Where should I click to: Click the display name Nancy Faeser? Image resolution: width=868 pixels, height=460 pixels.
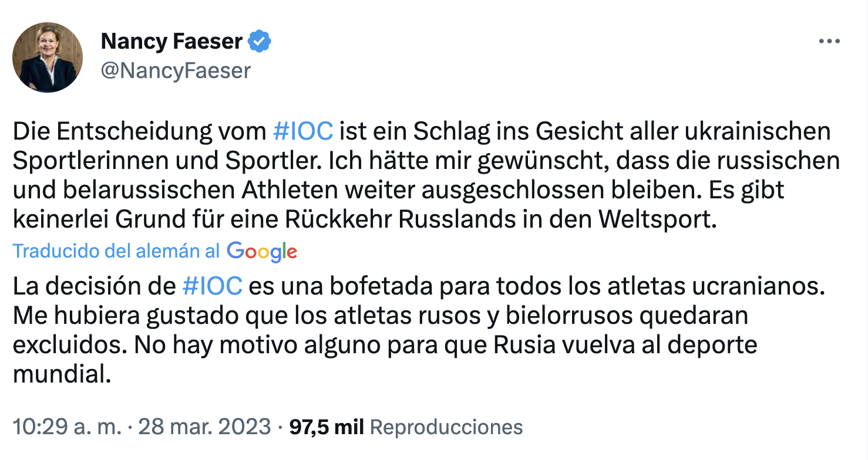click(x=171, y=42)
